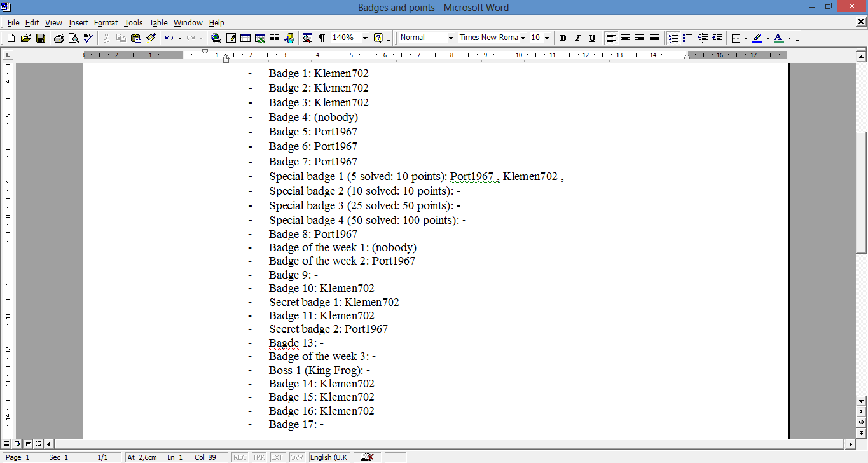Expand the undo history dropdown arrow
The height and width of the screenshot is (463, 868).
tap(179, 38)
